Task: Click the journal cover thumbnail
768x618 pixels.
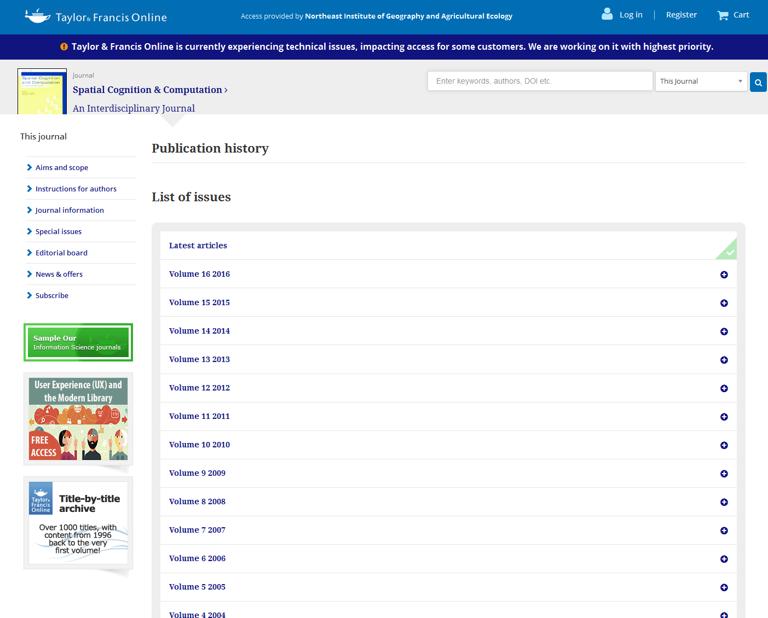Action: click(x=42, y=91)
